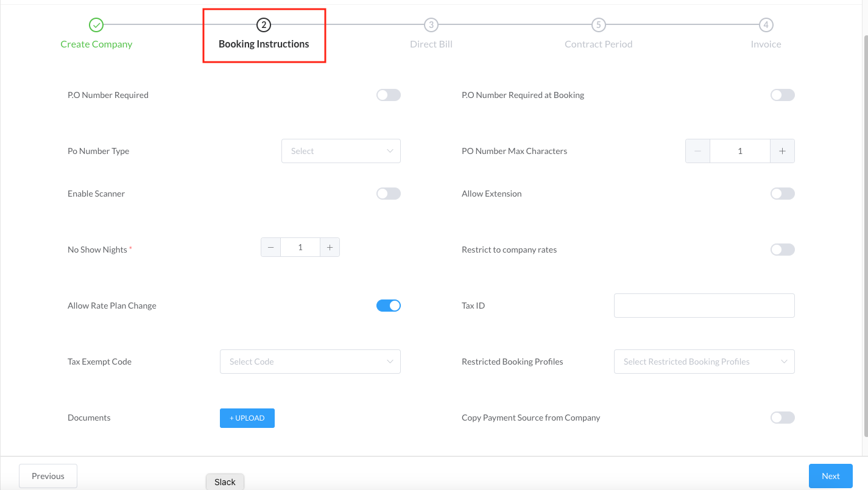
Task: Open the Po Number Type dropdown
Action: (x=340, y=151)
